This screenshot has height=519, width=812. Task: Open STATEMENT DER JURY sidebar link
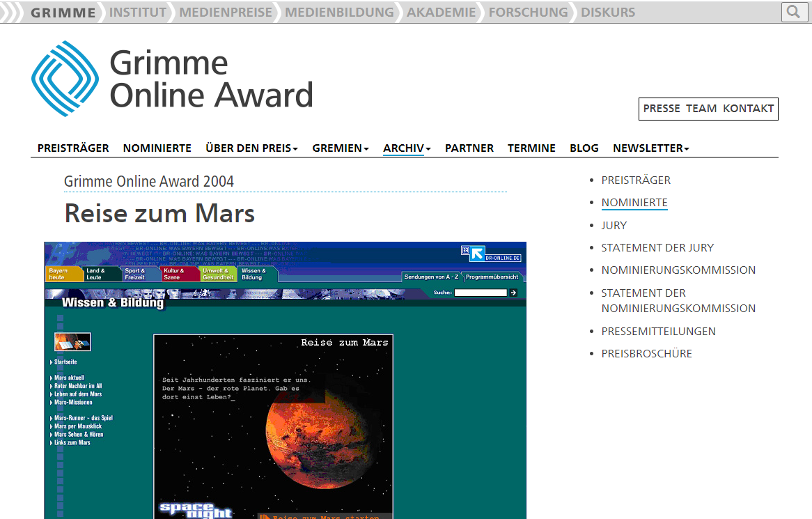click(657, 247)
